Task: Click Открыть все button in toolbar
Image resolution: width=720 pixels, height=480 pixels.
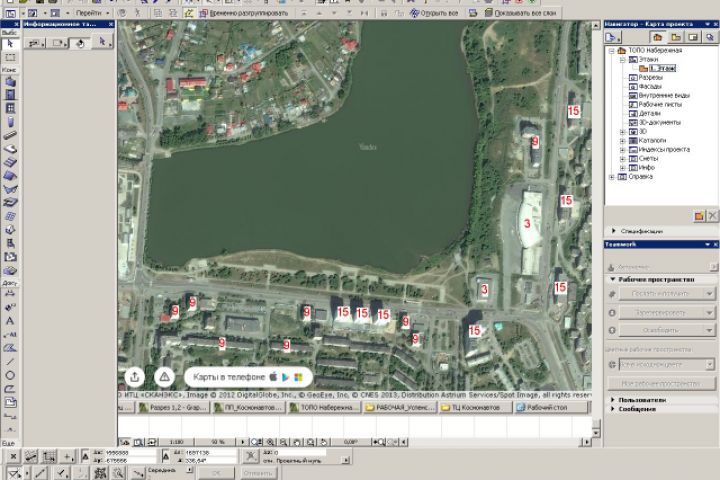Action: coord(434,13)
